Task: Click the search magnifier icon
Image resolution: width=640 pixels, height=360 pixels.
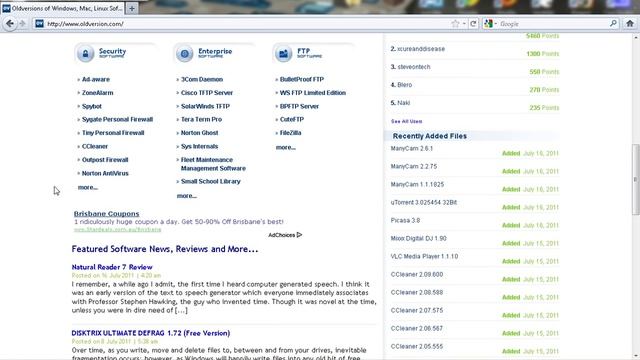Action: pos(613,24)
